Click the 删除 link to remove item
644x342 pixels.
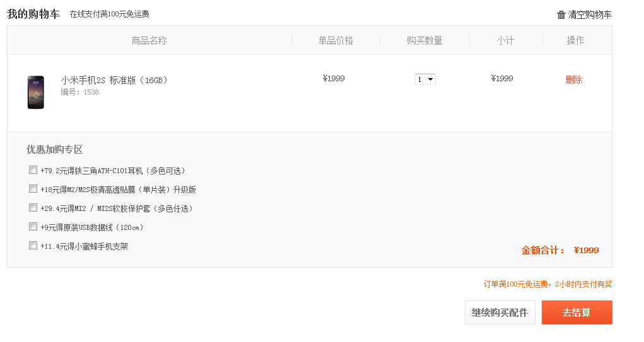pyautogui.click(x=573, y=79)
